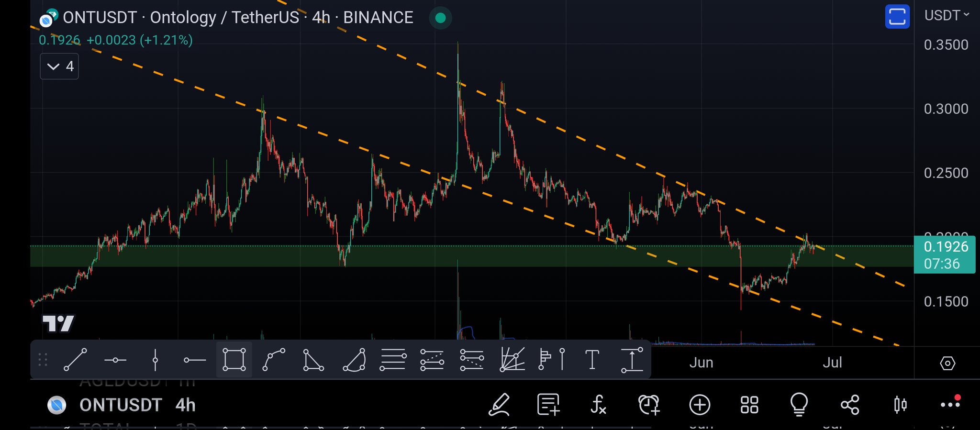Change the candlestick chart type
This screenshot has width=980, height=430.
coord(900,405)
